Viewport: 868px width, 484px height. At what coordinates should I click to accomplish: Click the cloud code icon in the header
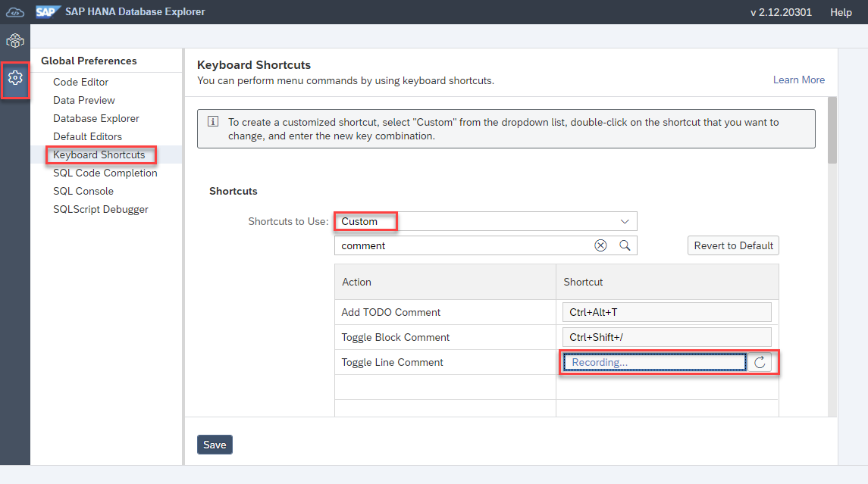15,11
